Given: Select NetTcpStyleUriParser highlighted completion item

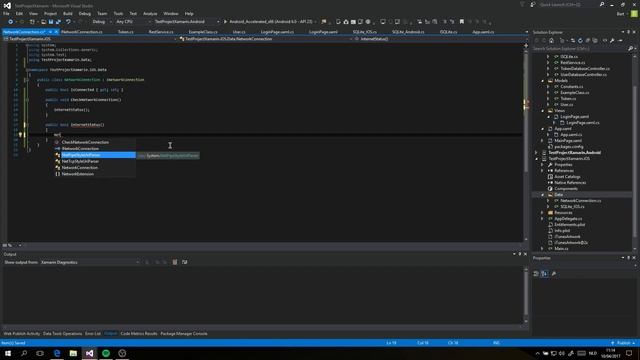Looking at the screenshot, I should tap(95, 155).
